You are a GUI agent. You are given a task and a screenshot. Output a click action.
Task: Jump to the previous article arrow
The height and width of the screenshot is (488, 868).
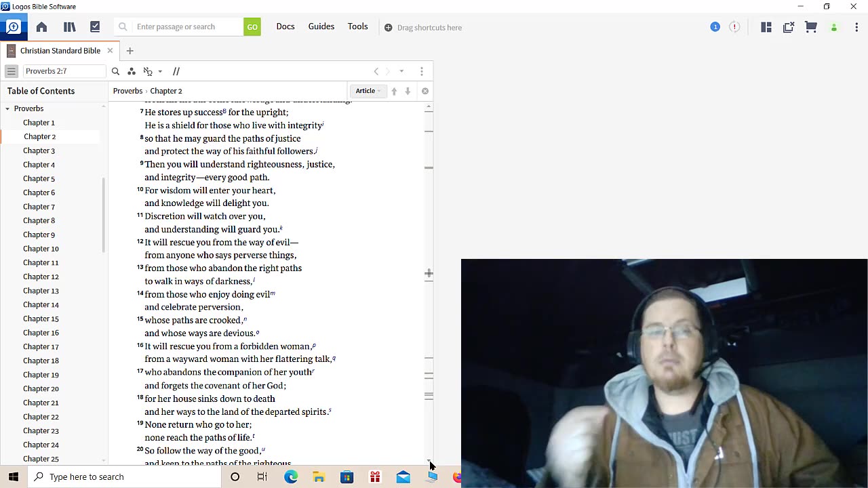click(x=394, y=91)
